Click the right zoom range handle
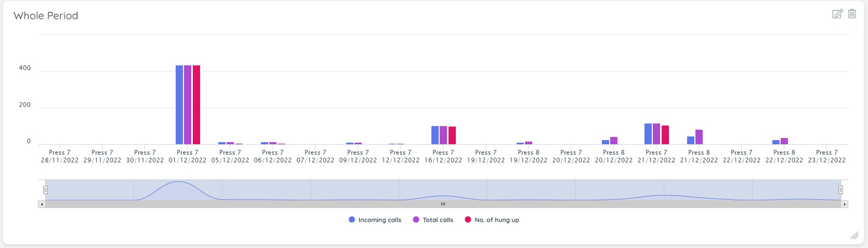 click(840, 190)
